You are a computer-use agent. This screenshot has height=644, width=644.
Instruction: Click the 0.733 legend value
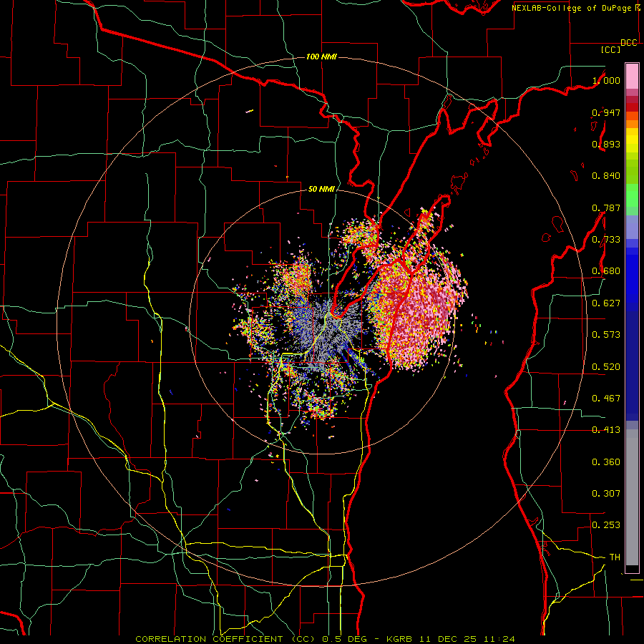[x=606, y=239]
